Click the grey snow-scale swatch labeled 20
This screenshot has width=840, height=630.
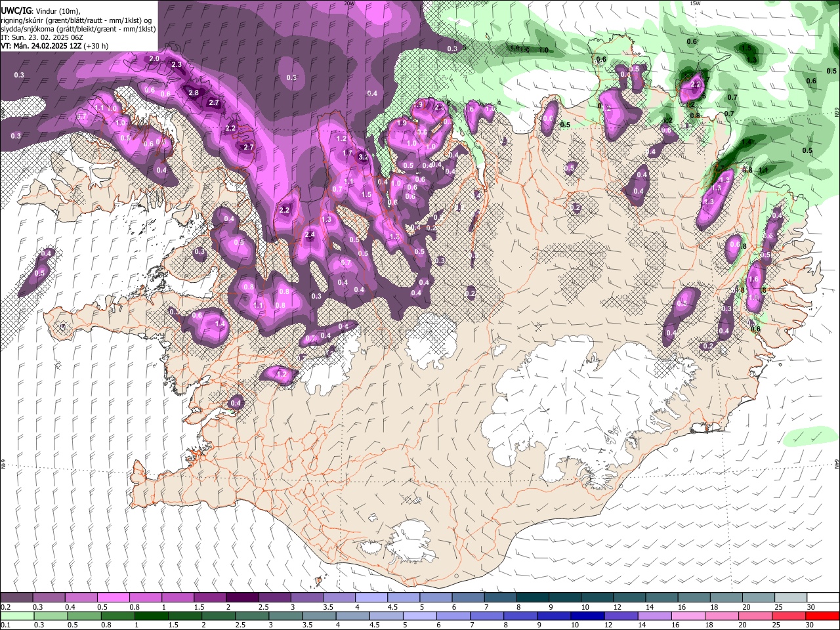757,597
